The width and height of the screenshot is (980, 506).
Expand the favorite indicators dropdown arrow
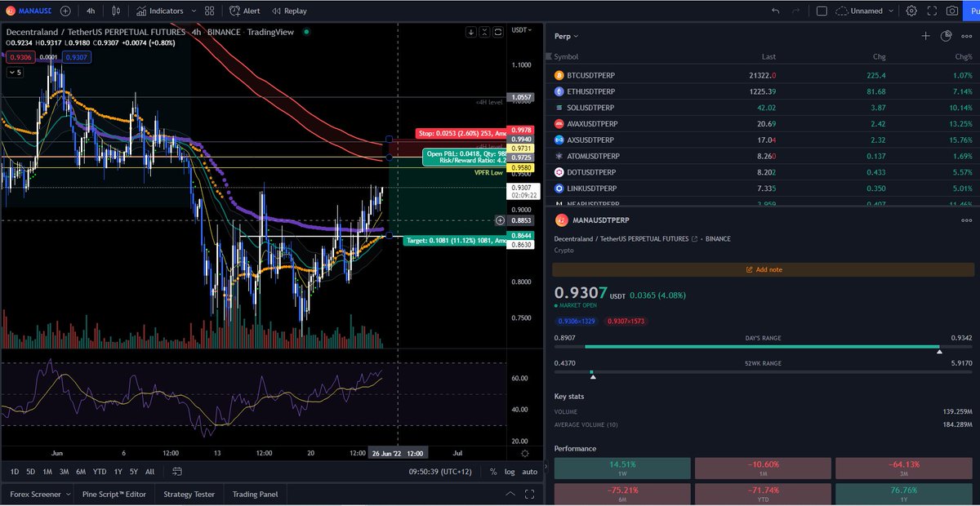[x=192, y=11]
